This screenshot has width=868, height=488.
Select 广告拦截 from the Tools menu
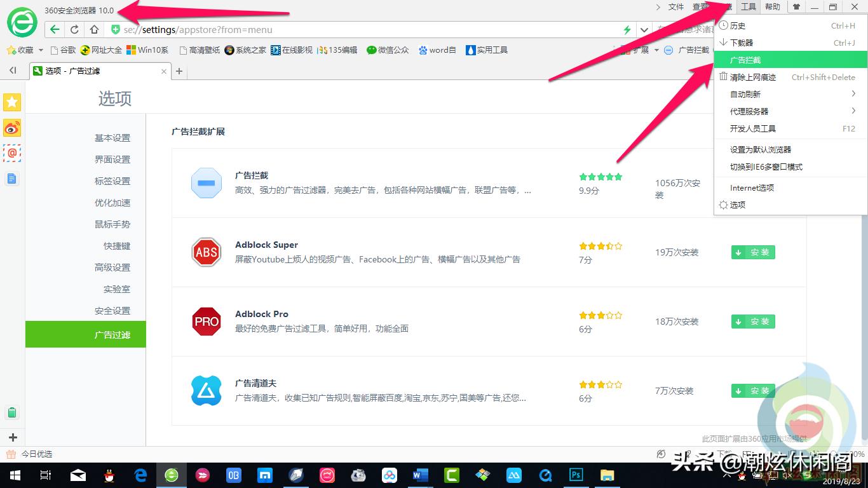click(x=747, y=59)
